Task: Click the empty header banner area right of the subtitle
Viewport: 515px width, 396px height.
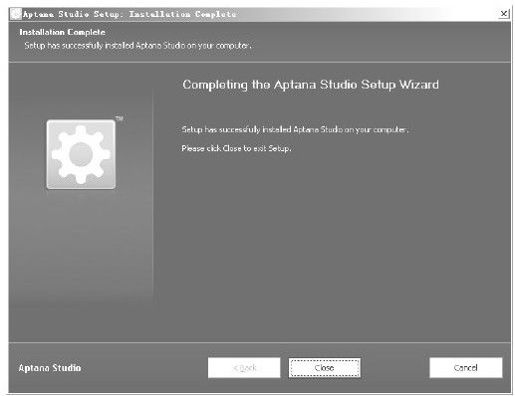Action: tap(380, 42)
